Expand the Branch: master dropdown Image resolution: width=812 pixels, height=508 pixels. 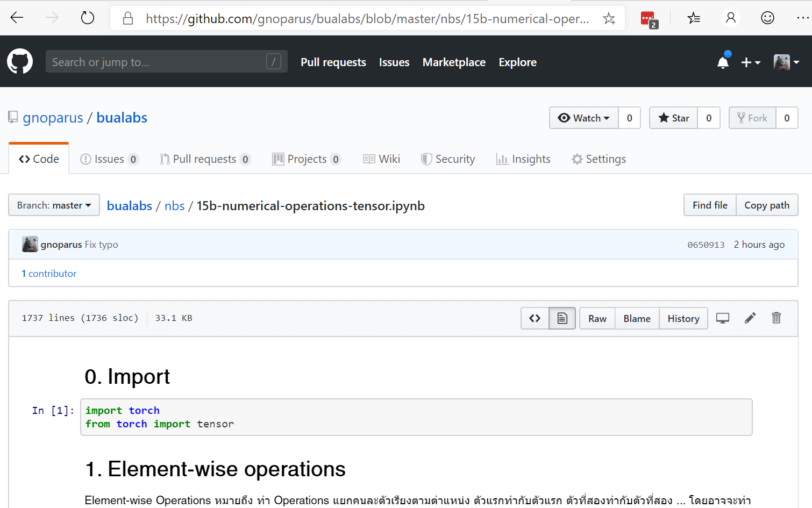(x=54, y=205)
